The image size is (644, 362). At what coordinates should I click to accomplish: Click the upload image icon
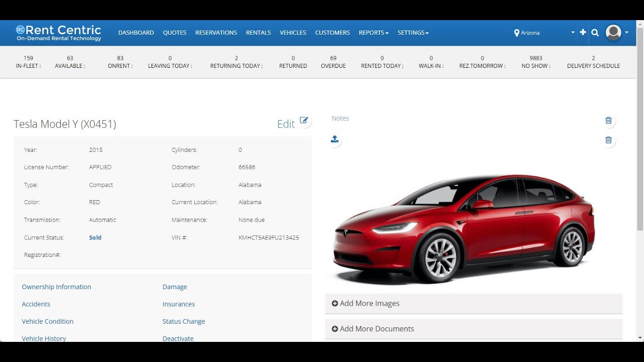pyautogui.click(x=335, y=139)
